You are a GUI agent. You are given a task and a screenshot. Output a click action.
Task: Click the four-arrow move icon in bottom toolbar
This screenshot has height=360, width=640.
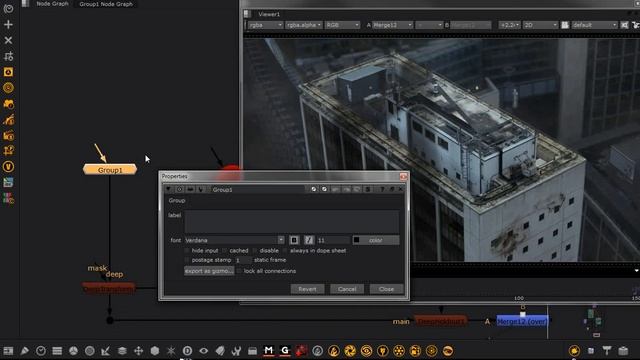(138, 351)
